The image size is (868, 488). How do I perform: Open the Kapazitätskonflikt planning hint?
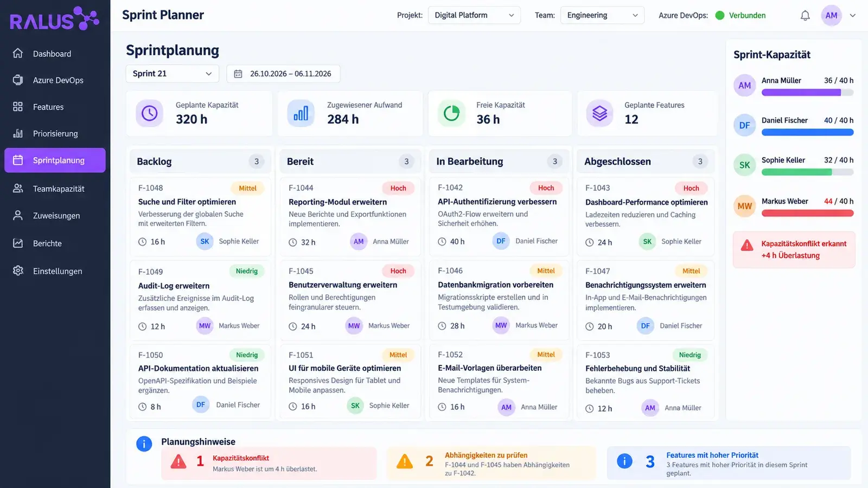[269, 463]
